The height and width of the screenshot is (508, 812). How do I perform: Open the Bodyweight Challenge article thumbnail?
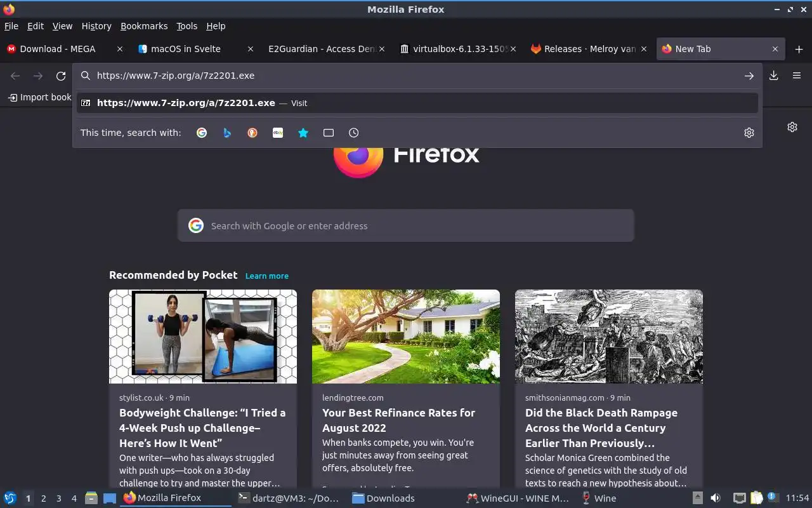[x=203, y=337]
